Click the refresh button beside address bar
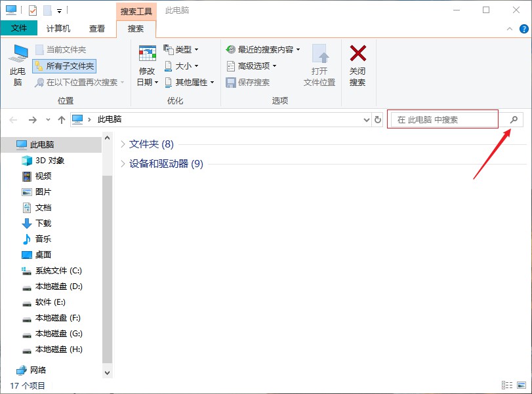532x394 pixels. [x=378, y=120]
